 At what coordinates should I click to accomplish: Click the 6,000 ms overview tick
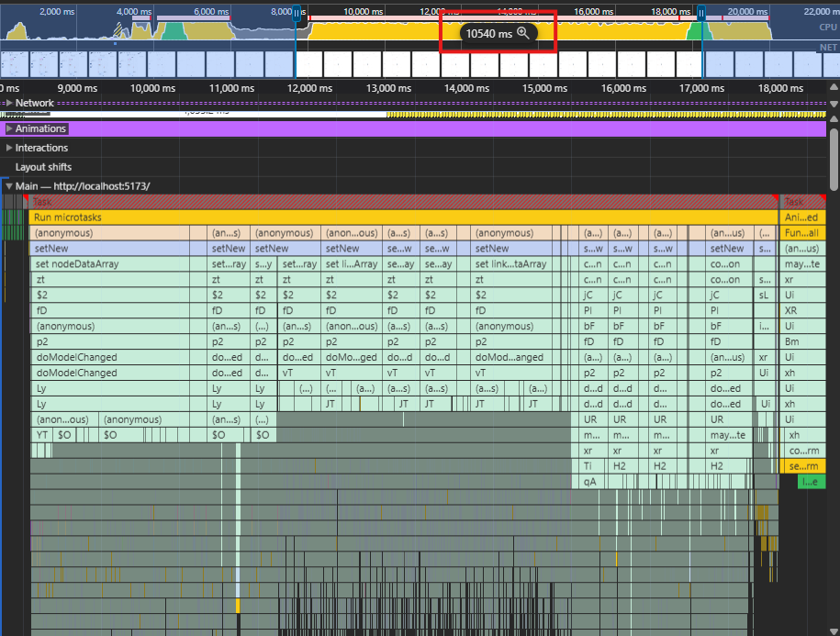click(211, 11)
